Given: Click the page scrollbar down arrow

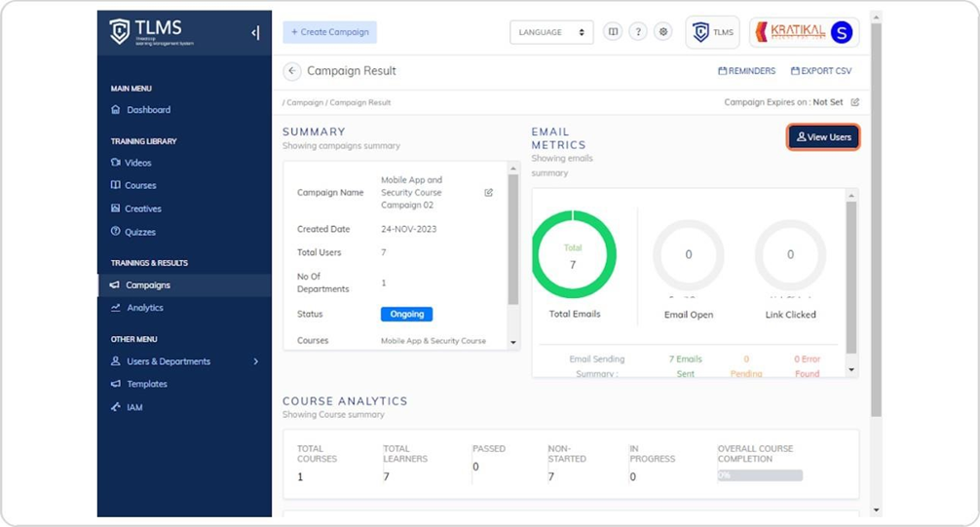Looking at the screenshot, I should (x=876, y=510).
